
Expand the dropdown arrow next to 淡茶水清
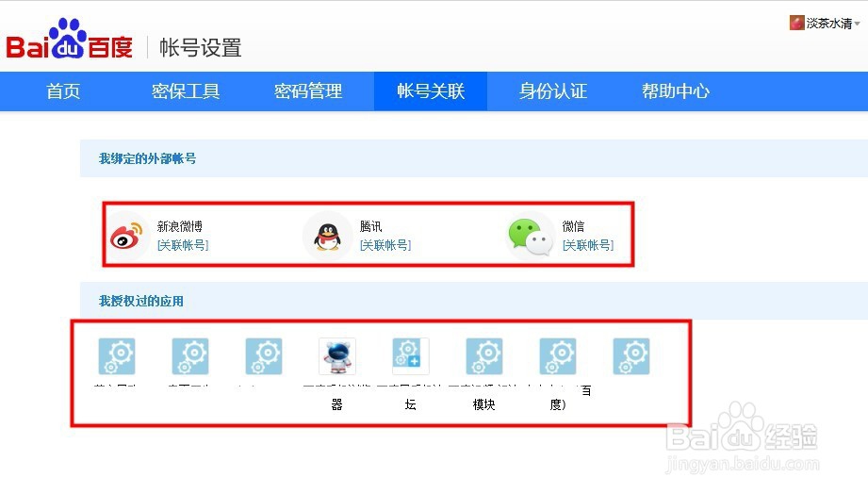point(857,24)
